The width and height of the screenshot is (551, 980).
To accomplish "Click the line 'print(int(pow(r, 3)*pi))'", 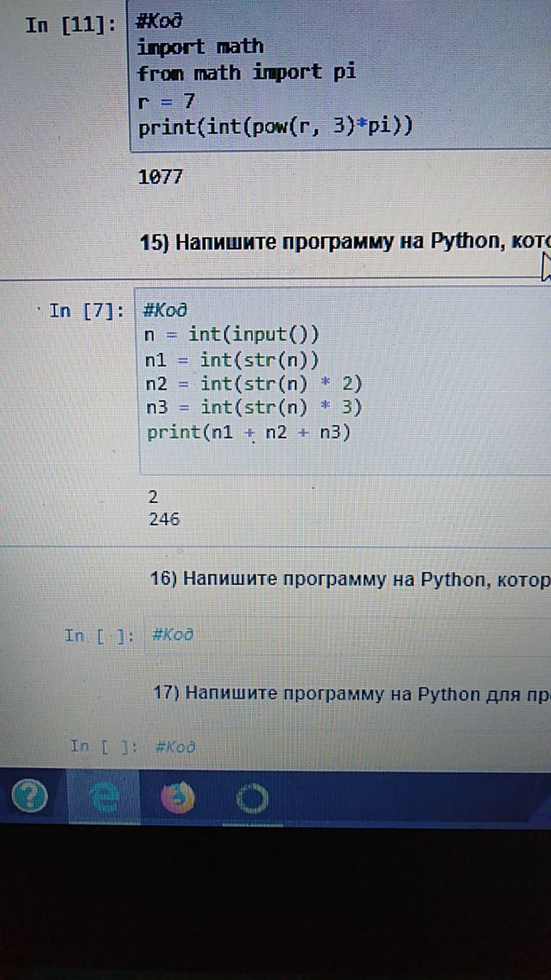I will (275, 127).
